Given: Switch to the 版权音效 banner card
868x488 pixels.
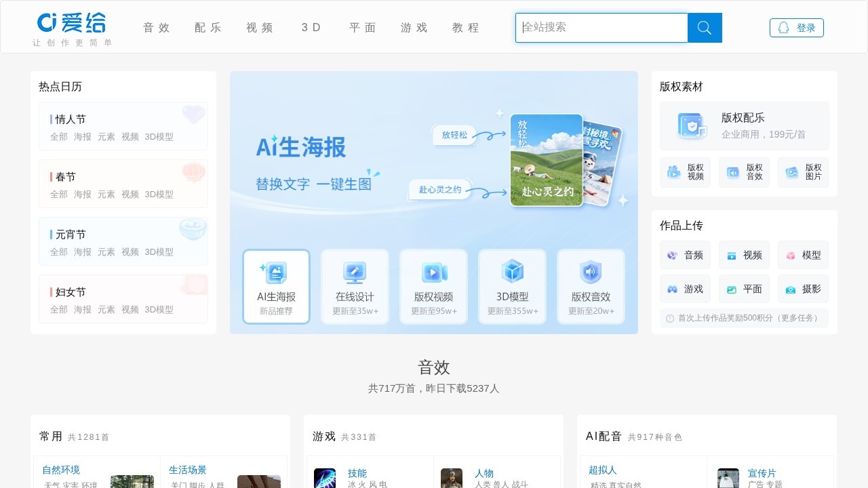Looking at the screenshot, I should pos(591,285).
